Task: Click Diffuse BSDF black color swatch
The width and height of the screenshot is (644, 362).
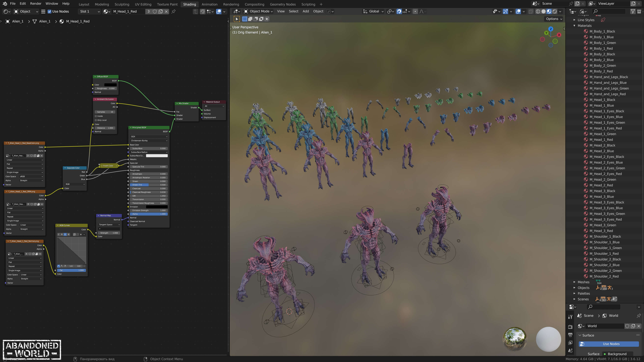Action: pos(110,85)
